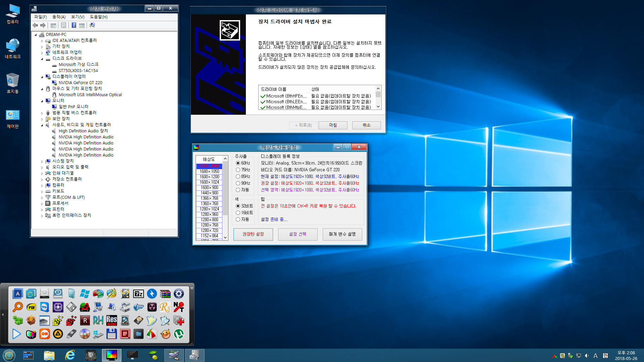The width and height of the screenshot is (644, 362).
Task: Click the Start orb button
Action: click(9, 355)
